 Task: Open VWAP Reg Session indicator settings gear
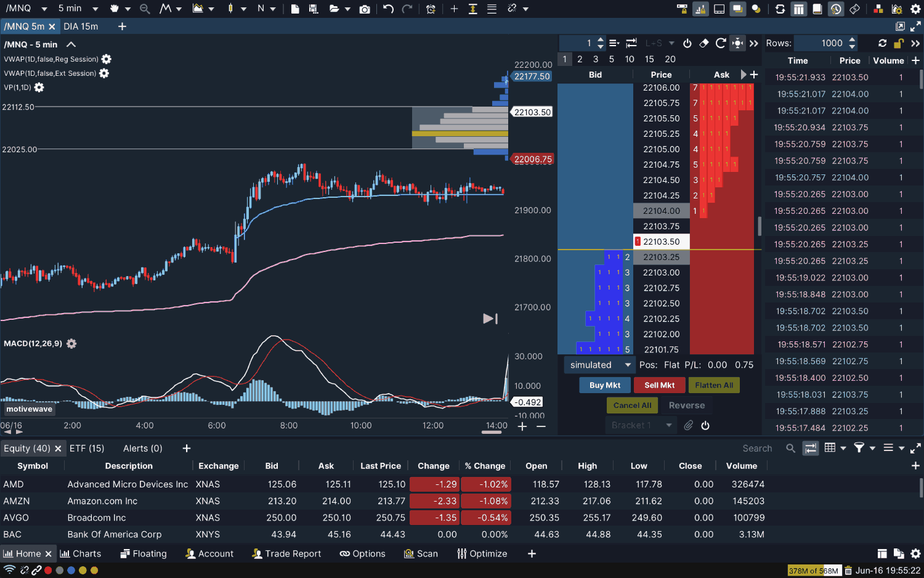106,59
